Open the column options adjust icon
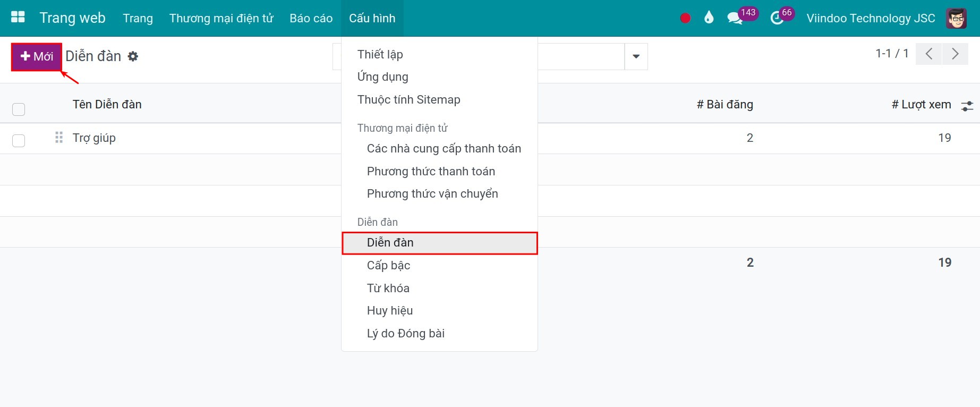 pyautogui.click(x=967, y=106)
